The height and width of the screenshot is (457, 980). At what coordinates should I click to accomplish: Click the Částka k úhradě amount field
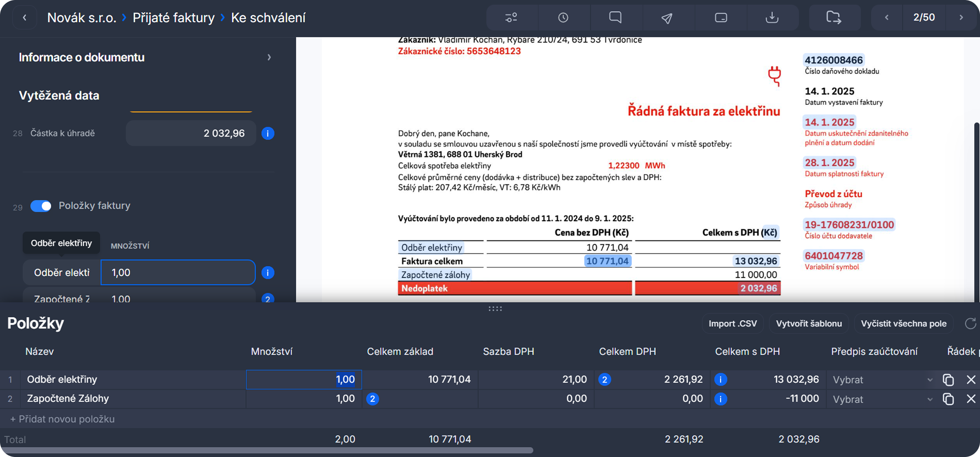pos(191,133)
